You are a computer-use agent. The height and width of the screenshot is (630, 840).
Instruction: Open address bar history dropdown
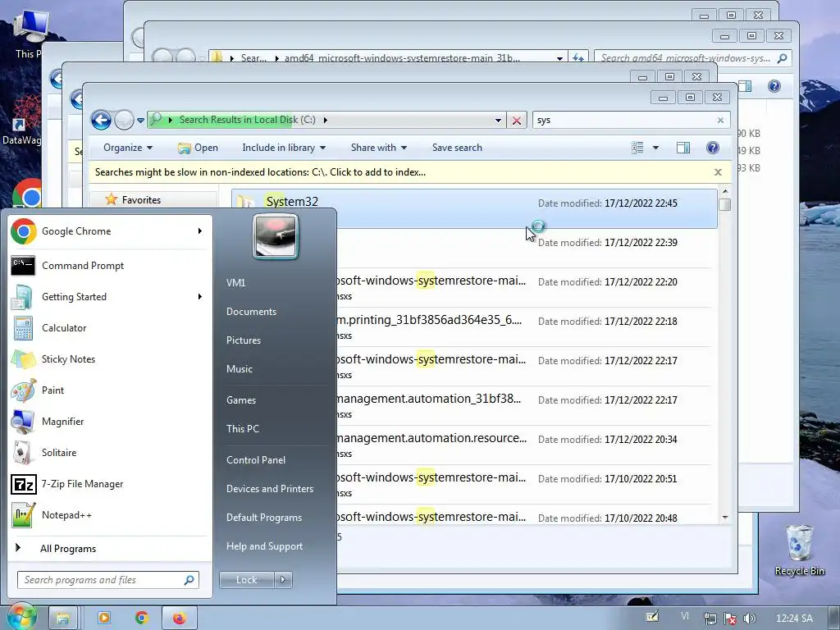click(498, 120)
